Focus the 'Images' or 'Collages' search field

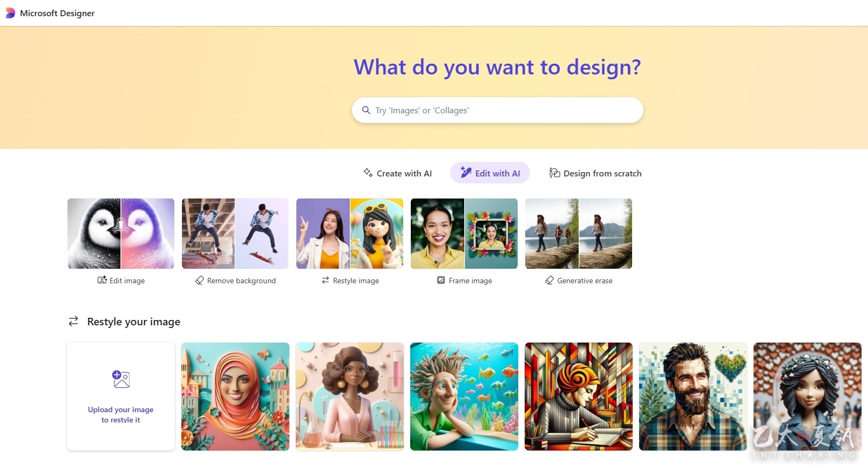point(498,110)
